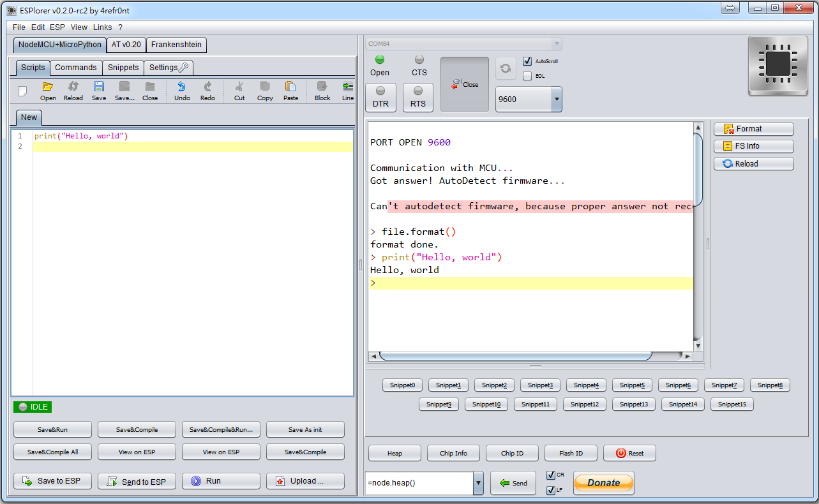Click the refresh serial ports icon beside Close

tap(506, 68)
